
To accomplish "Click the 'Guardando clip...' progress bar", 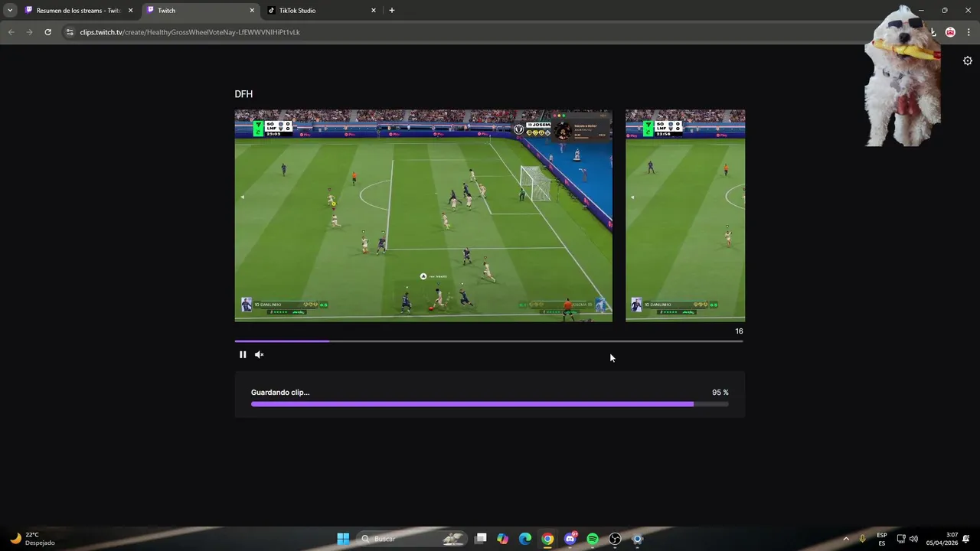I will 490,404.
